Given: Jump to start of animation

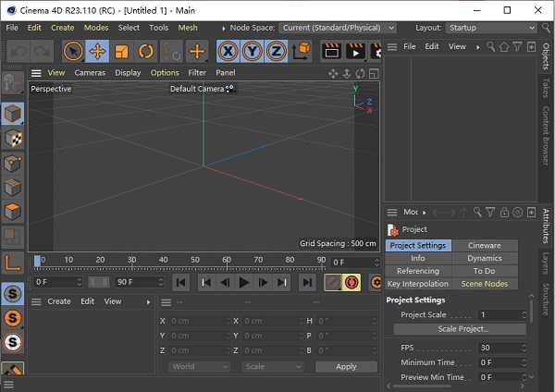Looking at the screenshot, I should [181, 282].
